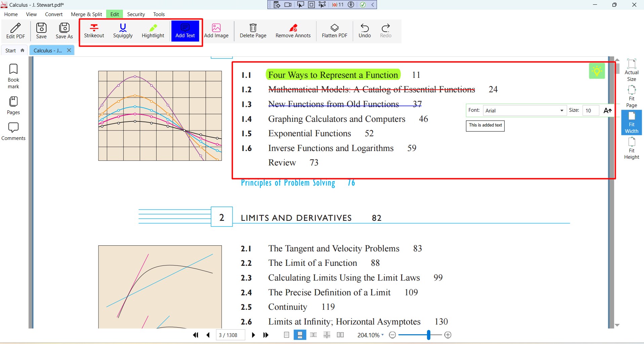Enable continuous scrolling page view

pos(300,335)
